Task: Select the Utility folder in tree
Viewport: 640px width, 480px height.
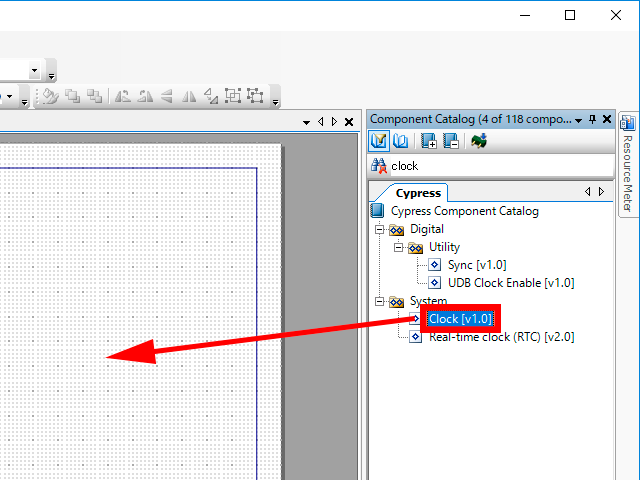Action: pyautogui.click(x=444, y=247)
